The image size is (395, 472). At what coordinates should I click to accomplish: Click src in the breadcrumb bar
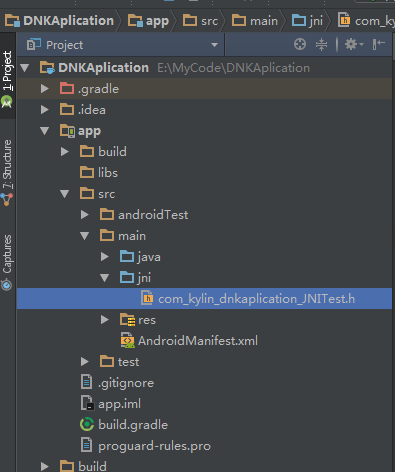(x=200, y=21)
